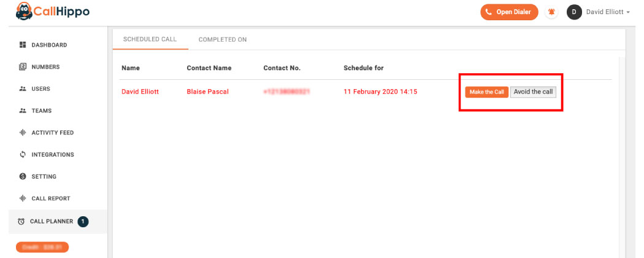Click the Teams people icon

(23, 111)
